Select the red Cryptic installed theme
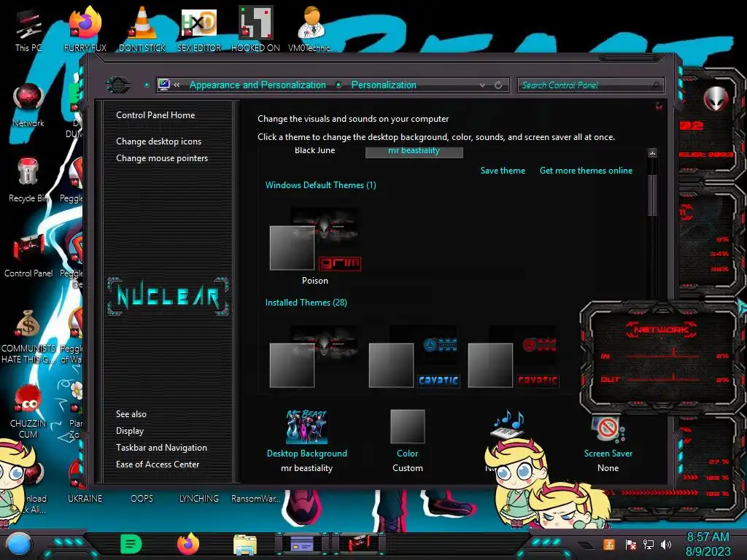 point(513,357)
